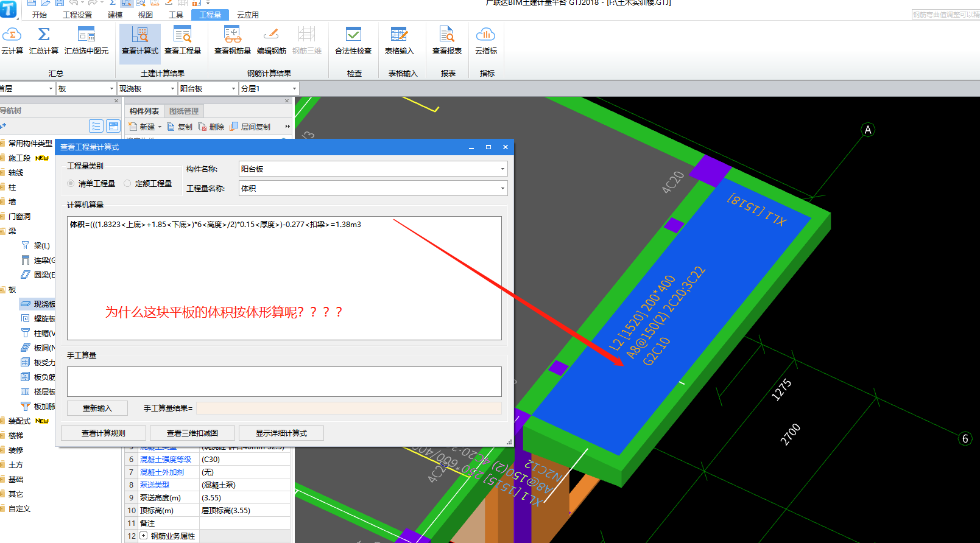Viewport: 980px width, 543px height.
Task: Open the 现浇板 type dropdown
Action: tap(147, 89)
